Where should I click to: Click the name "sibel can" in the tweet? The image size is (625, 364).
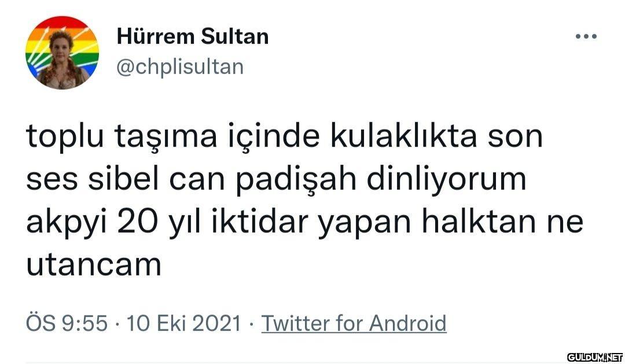(157, 179)
